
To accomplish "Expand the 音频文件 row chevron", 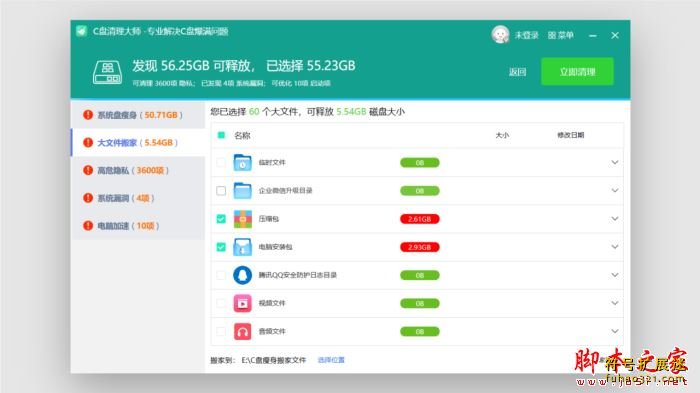I will click(x=615, y=331).
